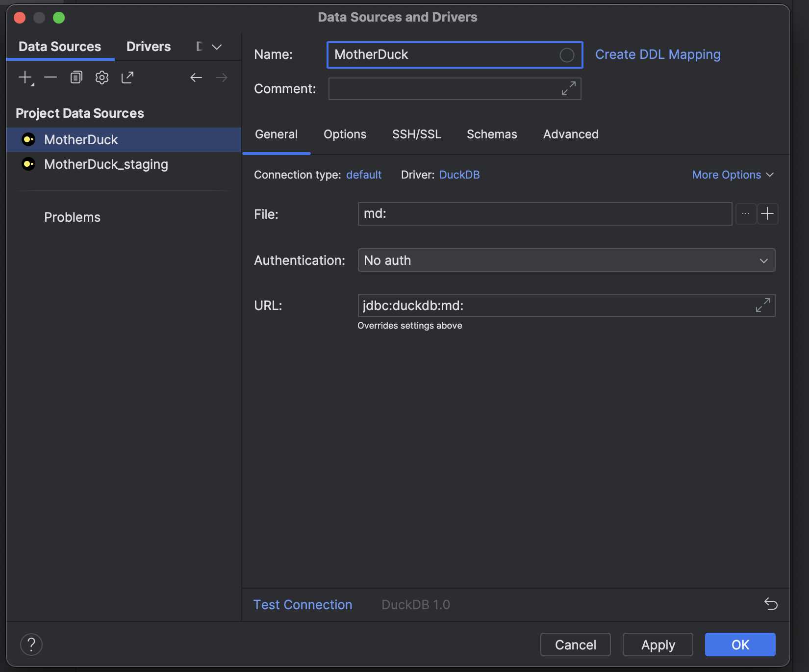Image resolution: width=809 pixels, height=672 pixels.
Task: Open data source settings gear icon
Action: pyautogui.click(x=102, y=78)
